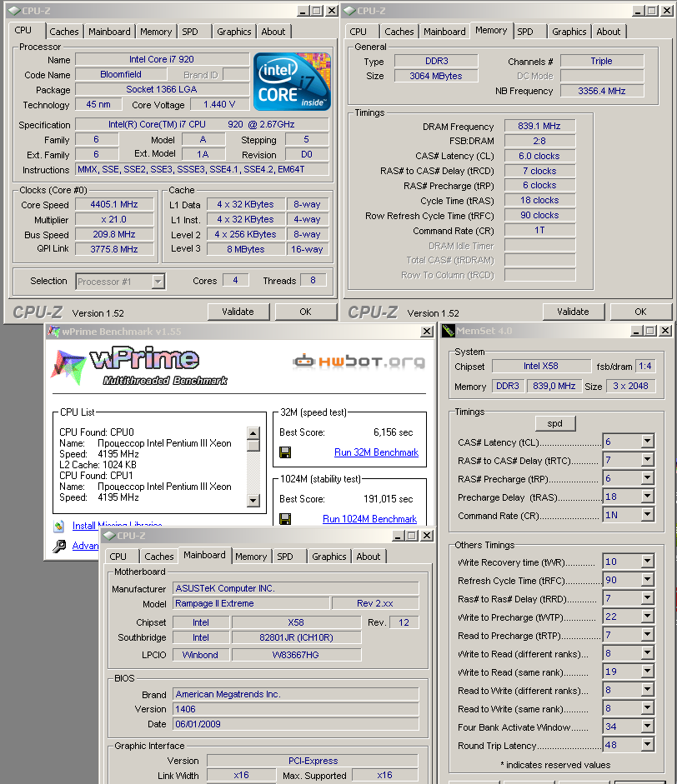The height and width of the screenshot is (784, 677).
Task: Click the Core Voltage 1.440 V field
Action: point(219,104)
